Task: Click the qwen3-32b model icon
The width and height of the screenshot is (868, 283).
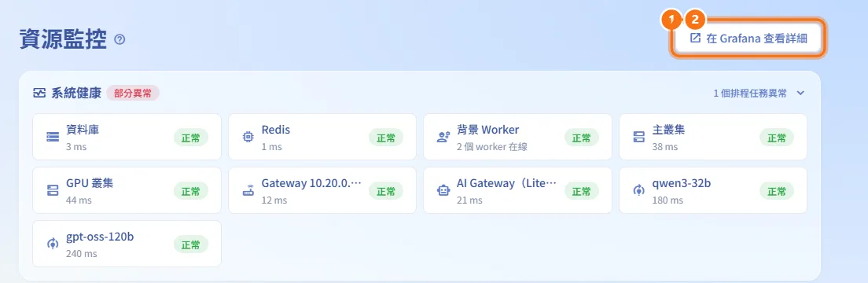Action: [639, 190]
